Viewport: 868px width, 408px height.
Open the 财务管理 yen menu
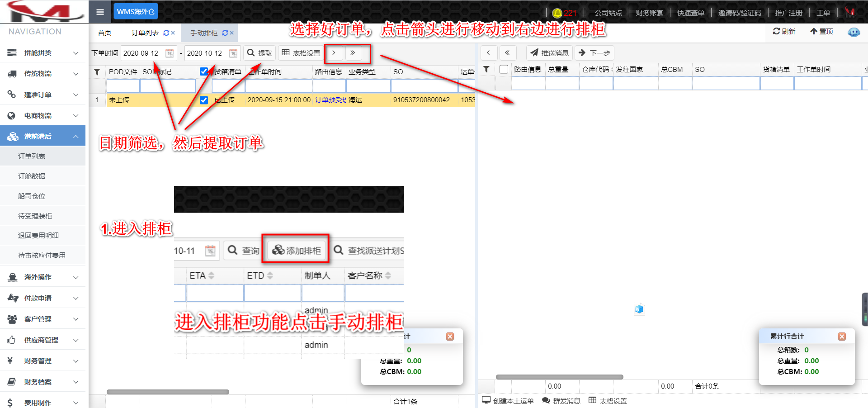(43, 361)
